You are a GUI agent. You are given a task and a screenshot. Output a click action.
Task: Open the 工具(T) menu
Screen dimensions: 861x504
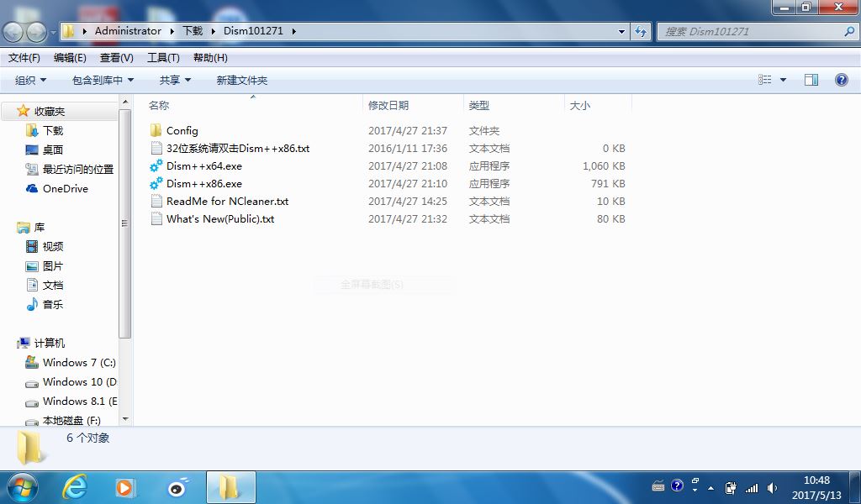163,58
